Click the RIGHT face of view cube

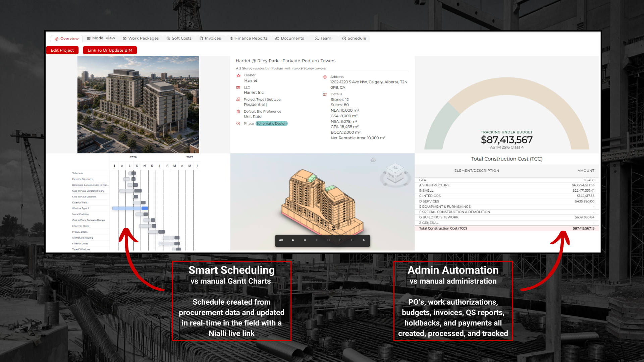click(x=399, y=175)
